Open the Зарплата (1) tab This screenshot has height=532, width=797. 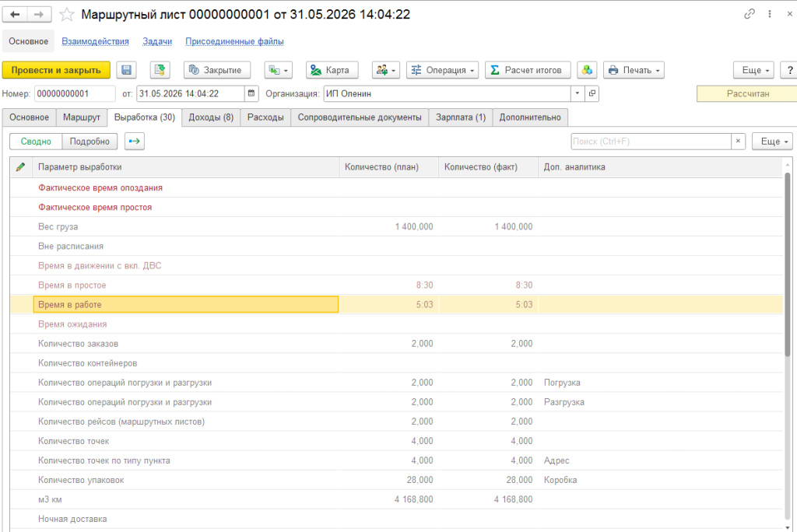point(461,117)
